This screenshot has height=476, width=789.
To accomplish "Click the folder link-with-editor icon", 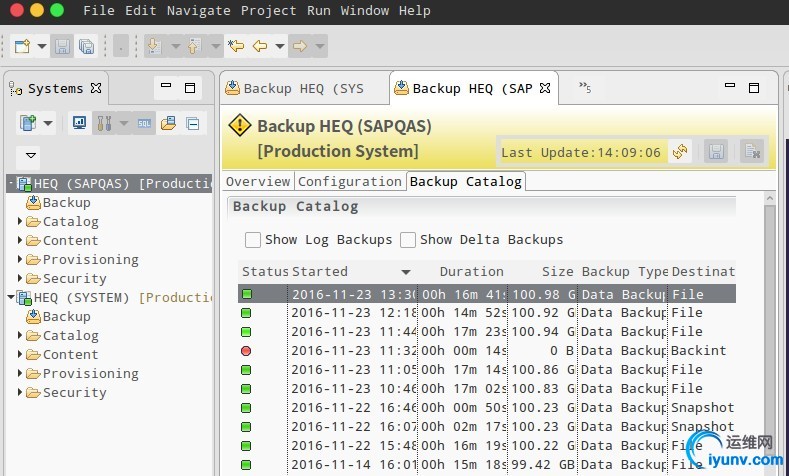I will [x=168, y=123].
